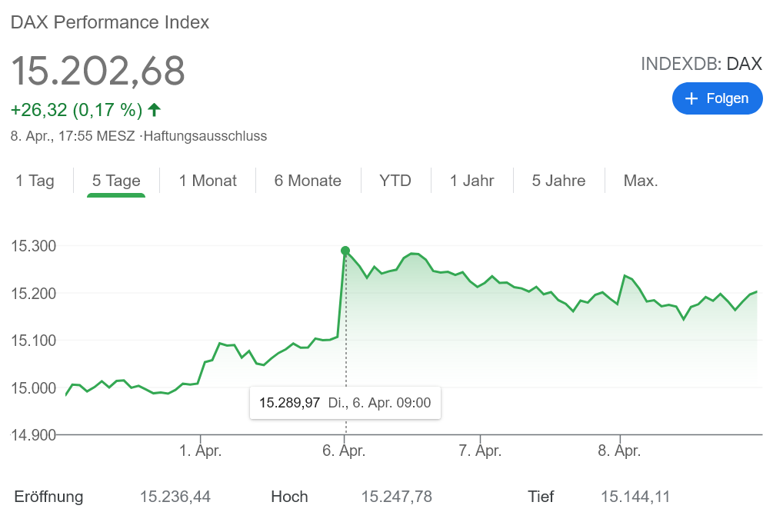Click the green upward arrow beside the percentage change
This screenshot has height=532, width=783.
tap(154, 110)
